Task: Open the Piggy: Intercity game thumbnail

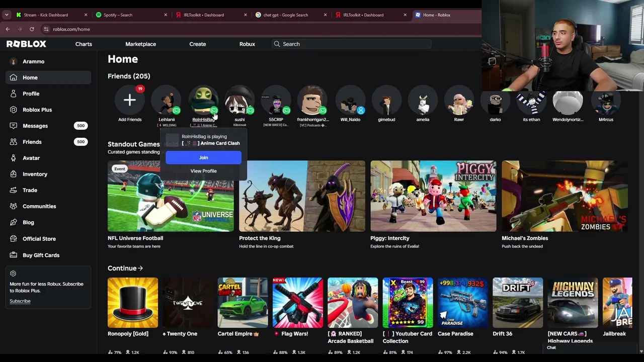Action: (x=433, y=196)
